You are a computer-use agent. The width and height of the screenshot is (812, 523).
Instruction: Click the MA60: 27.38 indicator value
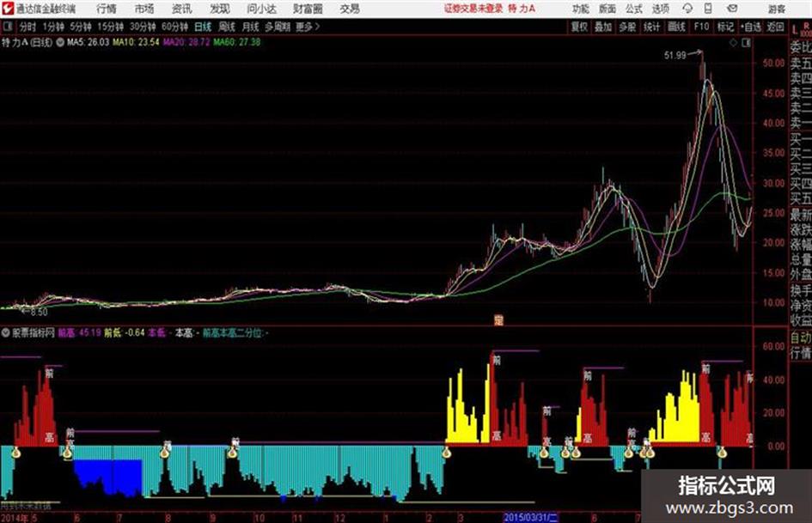pyautogui.click(x=237, y=42)
